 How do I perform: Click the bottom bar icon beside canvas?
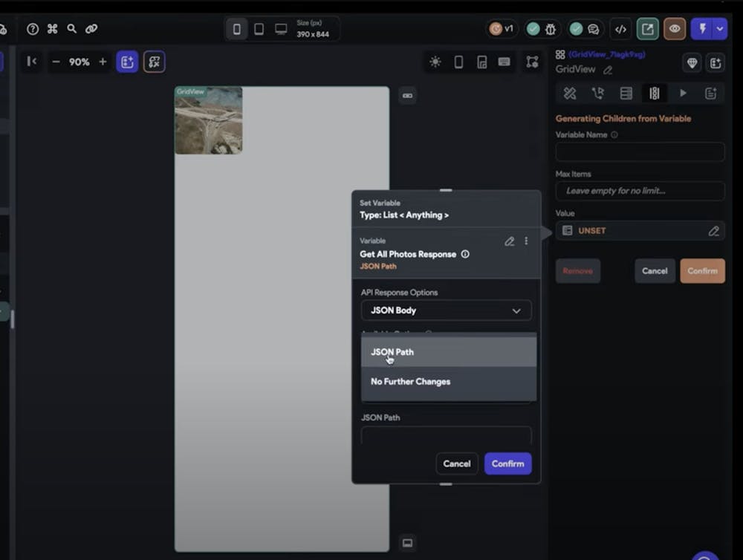[407, 543]
